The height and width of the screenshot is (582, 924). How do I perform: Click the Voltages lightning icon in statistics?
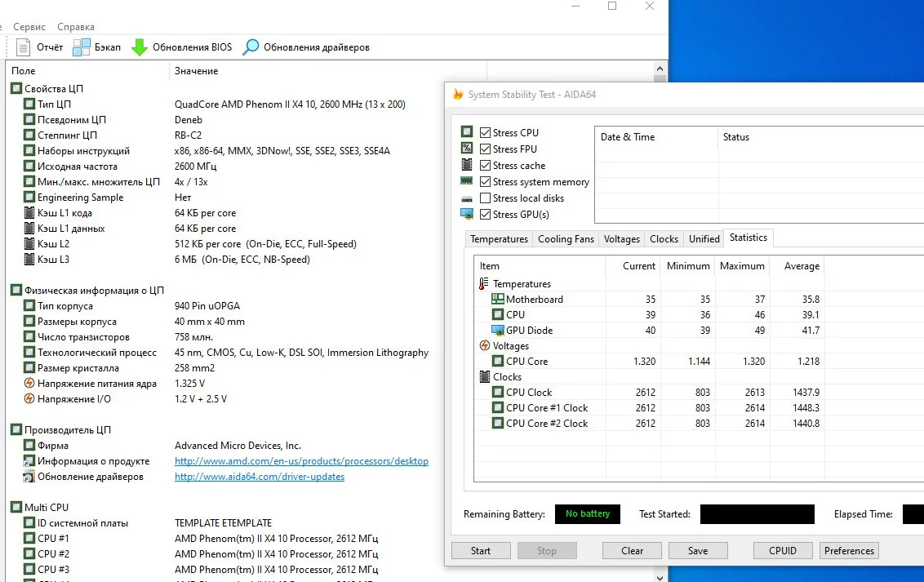point(485,346)
